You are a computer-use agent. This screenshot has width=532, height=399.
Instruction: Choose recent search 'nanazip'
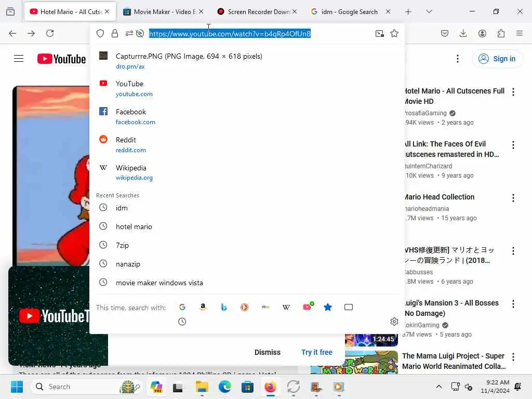247,263
